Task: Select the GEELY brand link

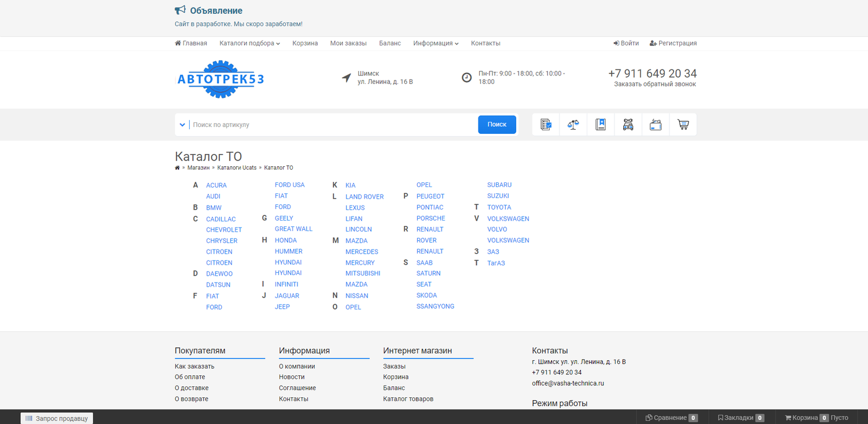Action: [284, 218]
